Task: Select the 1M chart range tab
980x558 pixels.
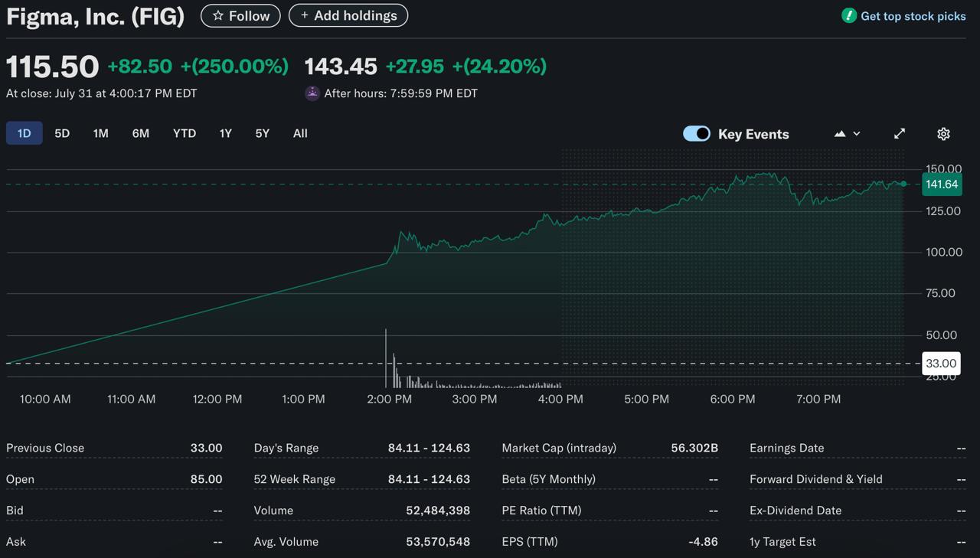Action: [x=101, y=133]
